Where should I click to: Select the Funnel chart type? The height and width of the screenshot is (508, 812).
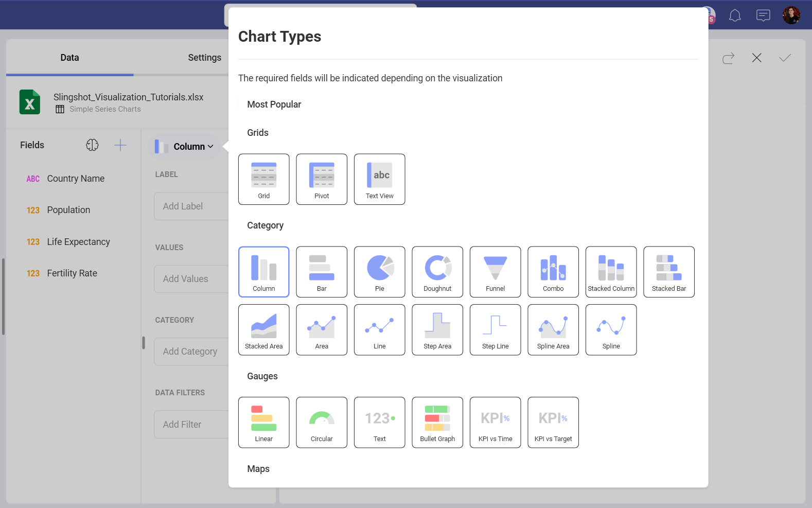coord(496,272)
